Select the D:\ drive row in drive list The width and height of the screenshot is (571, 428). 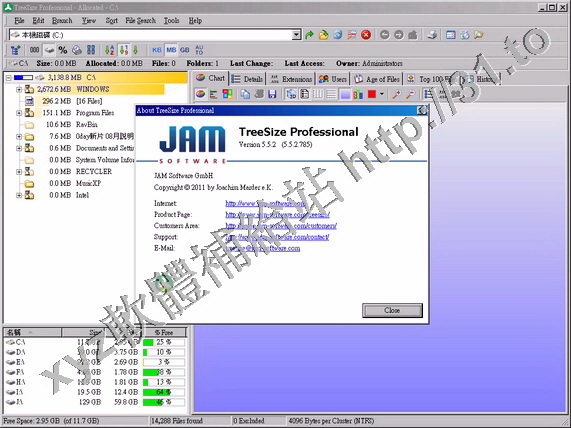tap(95, 352)
